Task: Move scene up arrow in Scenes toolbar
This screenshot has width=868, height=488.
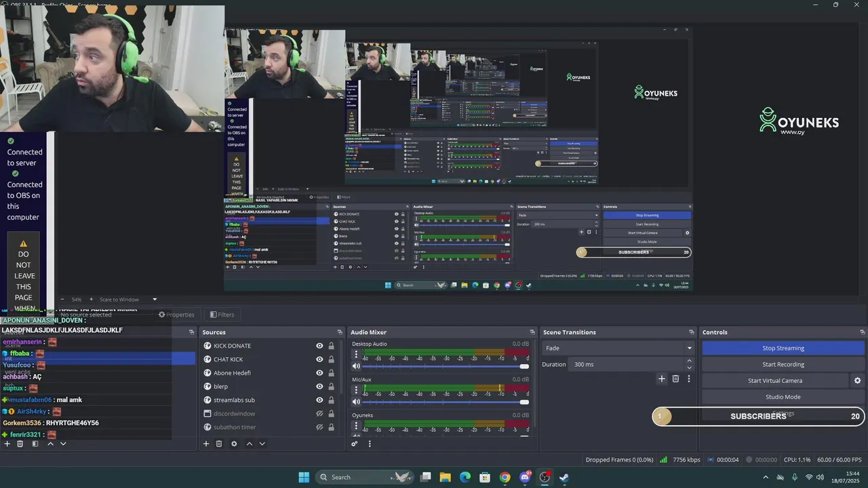Action: [x=50, y=444]
